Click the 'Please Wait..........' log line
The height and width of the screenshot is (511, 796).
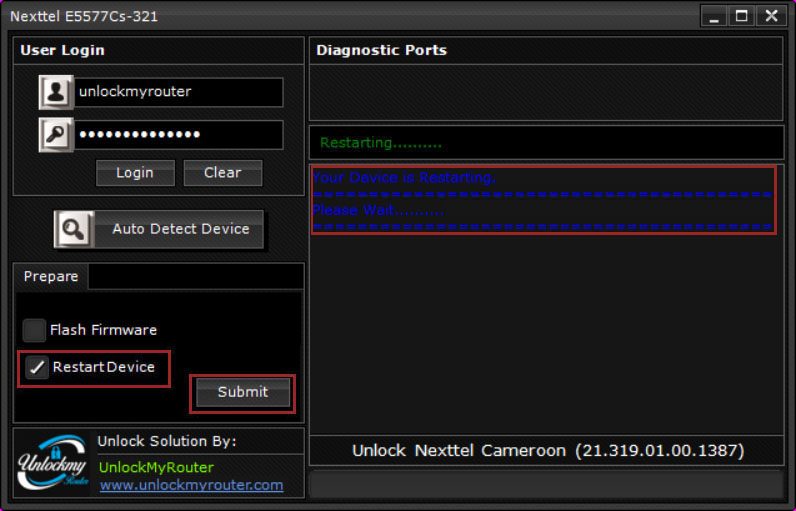378,210
